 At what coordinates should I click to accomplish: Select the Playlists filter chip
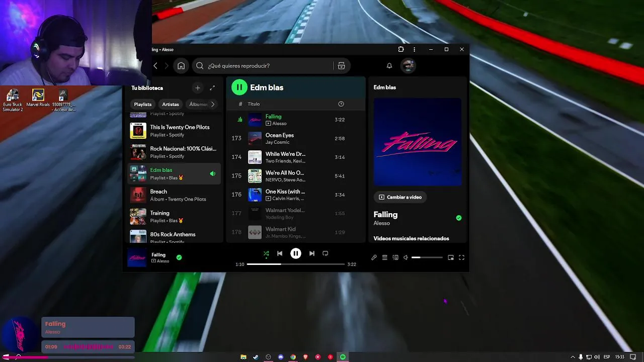[x=143, y=104]
